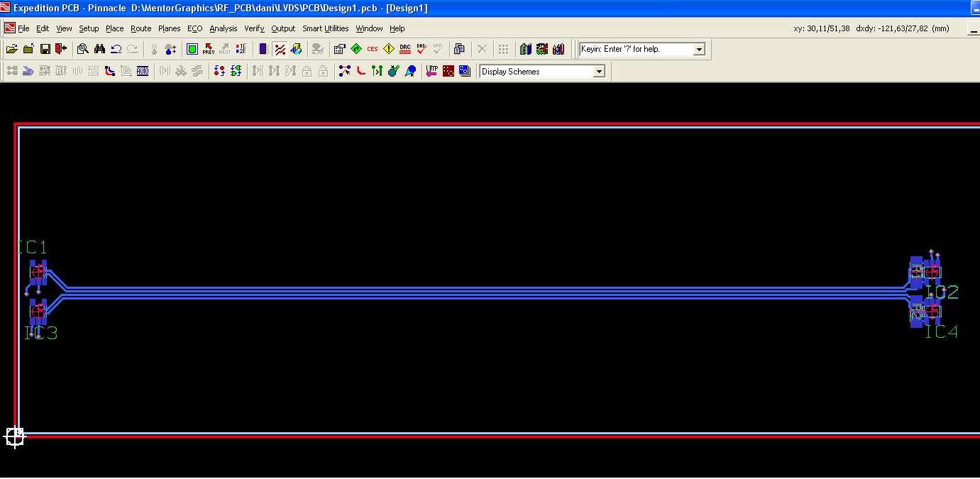Expand the Keyin field dropdown arrow
The height and width of the screenshot is (479, 980).
[699, 50]
